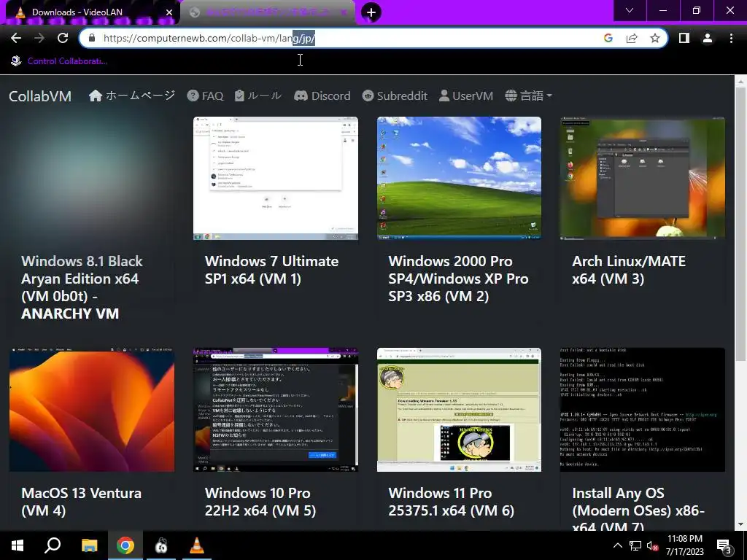Open the Google icon in address bar
The image size is (747, 560).
[608, 38]
